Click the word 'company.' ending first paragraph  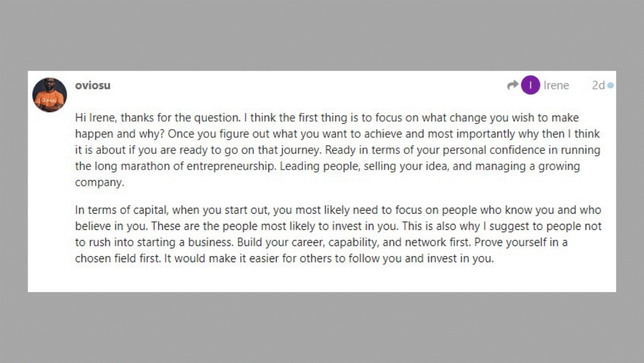(100, 183)
